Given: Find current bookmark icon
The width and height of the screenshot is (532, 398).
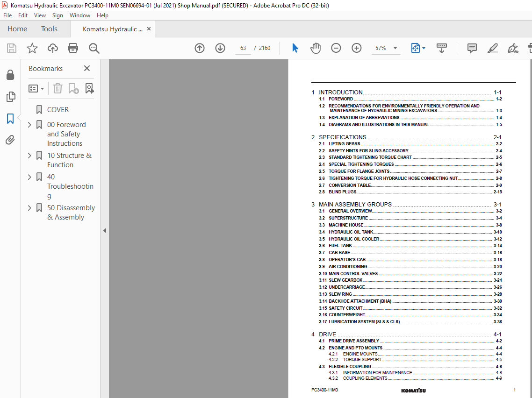Looking at the screenshot, I should [90, 88].
